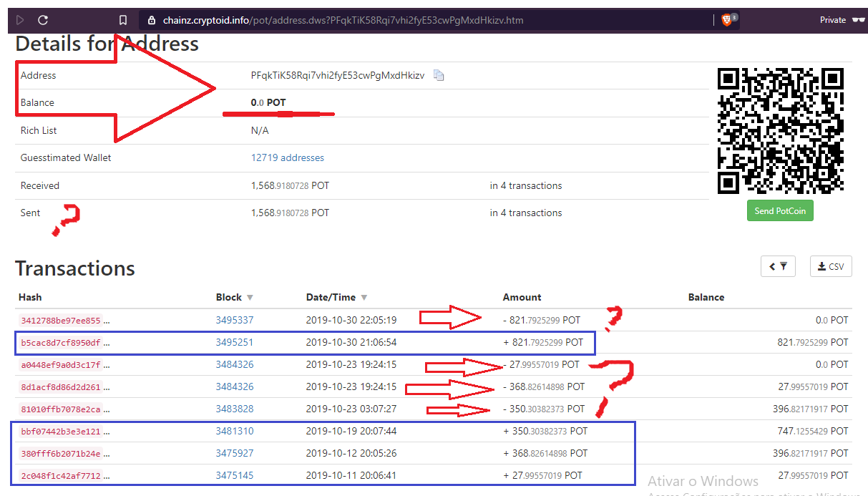Click date 2019-10-19 20:07:44

pos(351,431)
